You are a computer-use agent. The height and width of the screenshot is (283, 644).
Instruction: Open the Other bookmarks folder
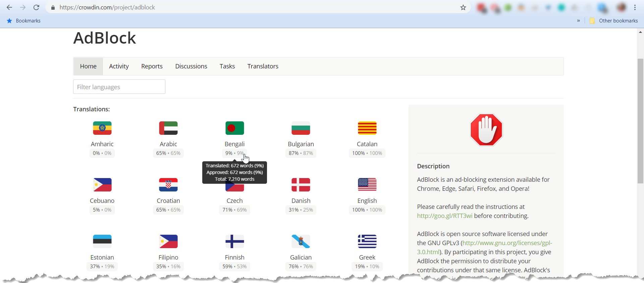coord(613,21)
